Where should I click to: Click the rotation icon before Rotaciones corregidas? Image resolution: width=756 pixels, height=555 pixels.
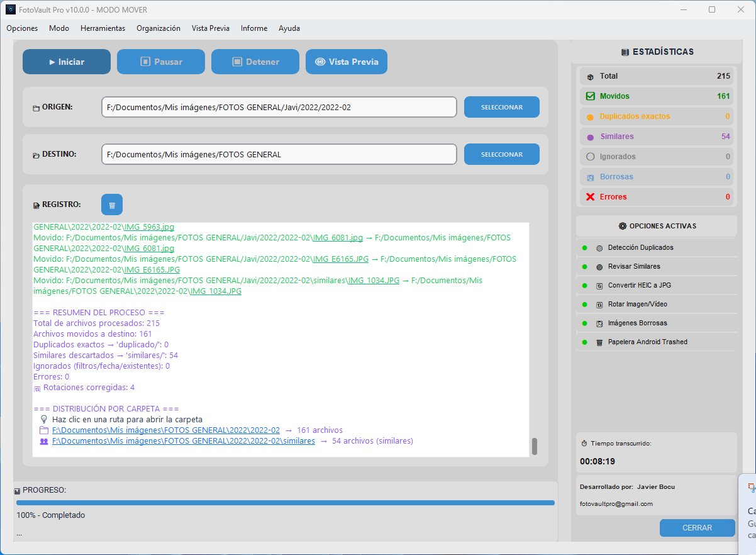(x=37, y=388)
